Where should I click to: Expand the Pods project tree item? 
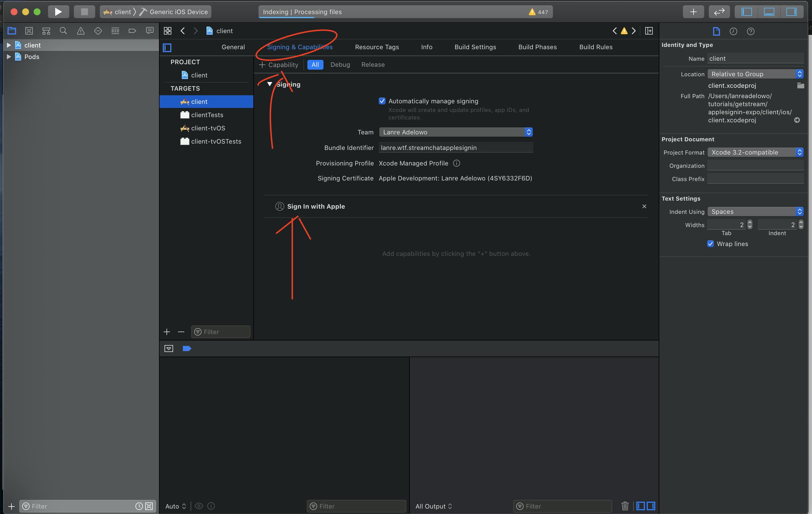9,56
